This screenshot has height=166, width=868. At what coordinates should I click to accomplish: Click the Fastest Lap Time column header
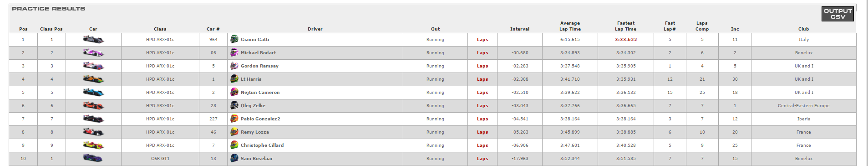coord(626,26)
